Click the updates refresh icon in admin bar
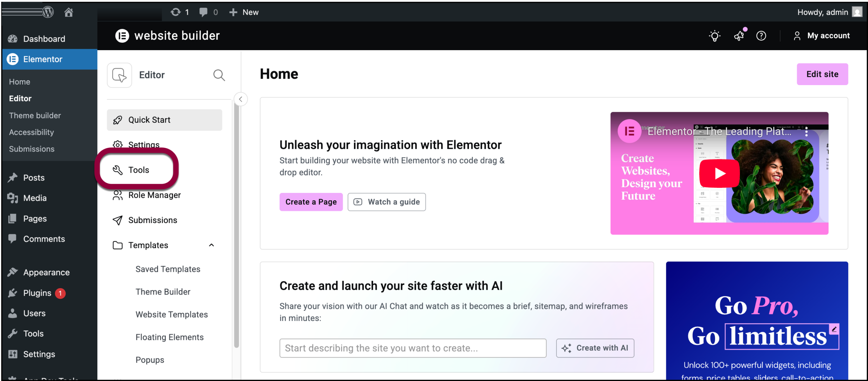The width and height of the screenshot is (868, 381). coord(176,12)
